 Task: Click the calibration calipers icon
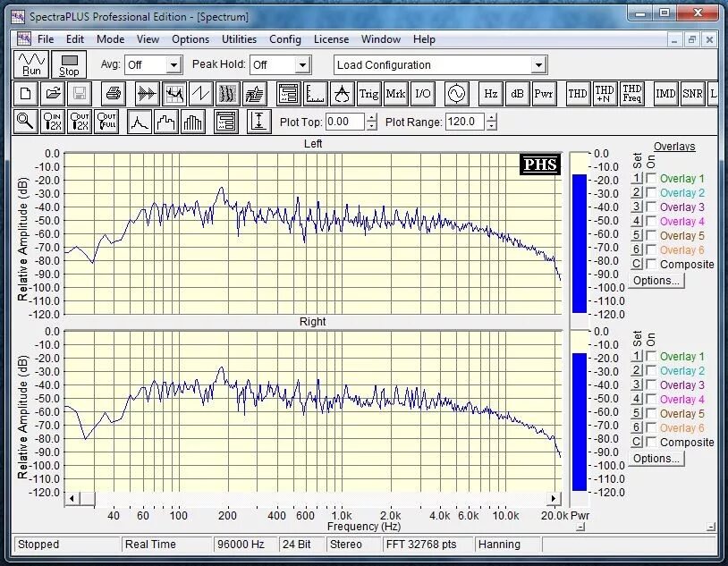point(343,94)
